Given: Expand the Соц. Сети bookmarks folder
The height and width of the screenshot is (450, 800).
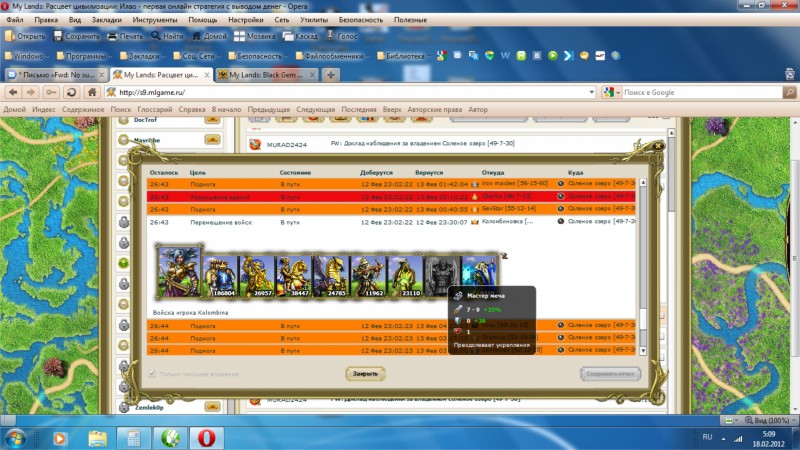Looking at the screenshot, I should tap(197, 56).
